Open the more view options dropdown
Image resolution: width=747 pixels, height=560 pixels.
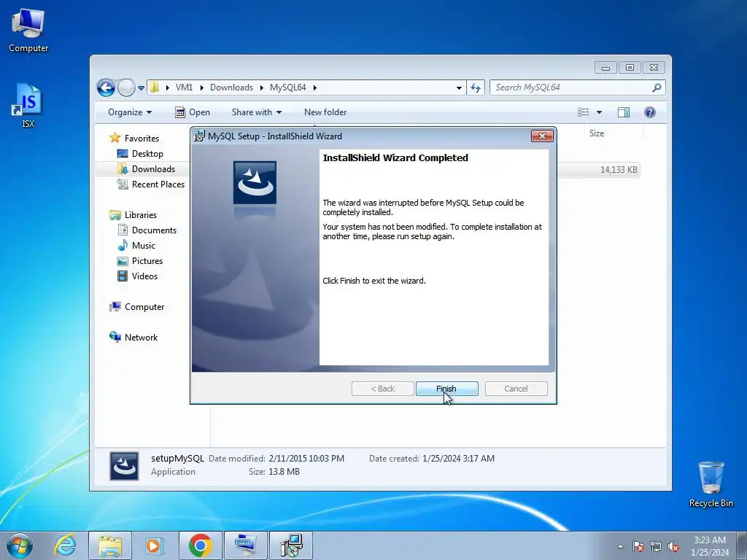click(600, 112)
